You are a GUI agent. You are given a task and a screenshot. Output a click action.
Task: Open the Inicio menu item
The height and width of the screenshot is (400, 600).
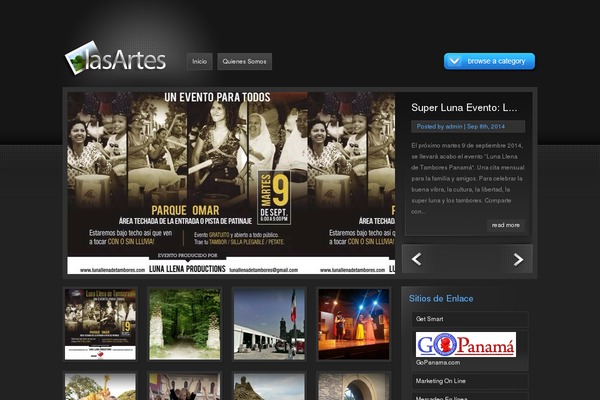[x=199, y=61]
